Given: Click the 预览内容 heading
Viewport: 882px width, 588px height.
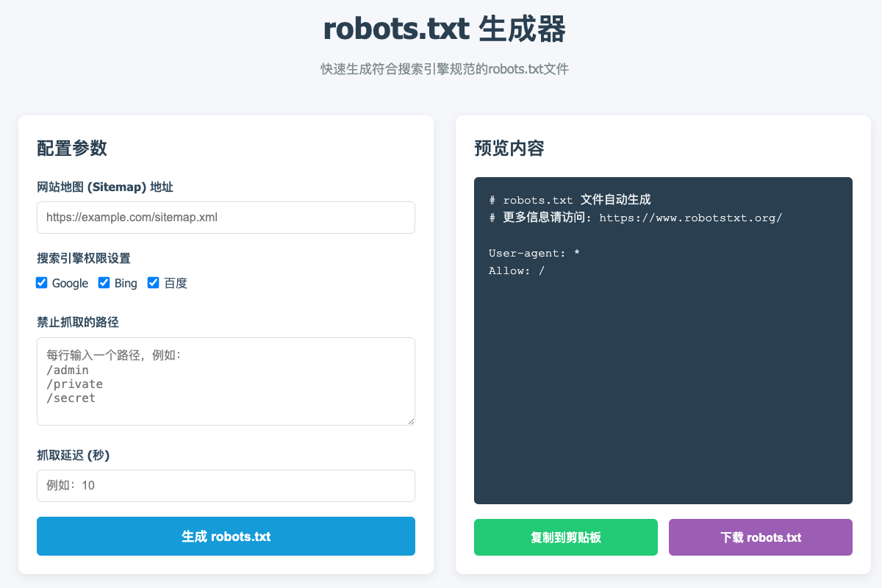Looking at the screenshot, I should pyautogui.click(x=509, y=148).
